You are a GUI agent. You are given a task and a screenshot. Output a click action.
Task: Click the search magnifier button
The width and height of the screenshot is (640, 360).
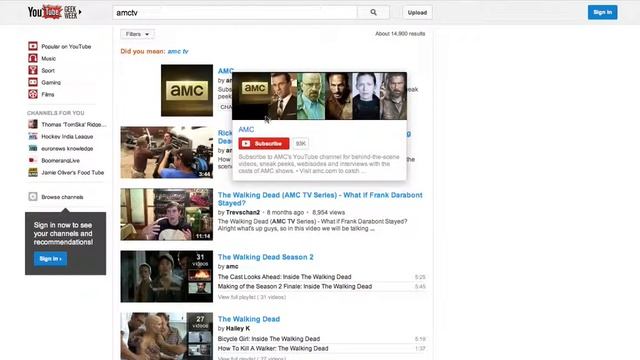[x=373, y=13]
